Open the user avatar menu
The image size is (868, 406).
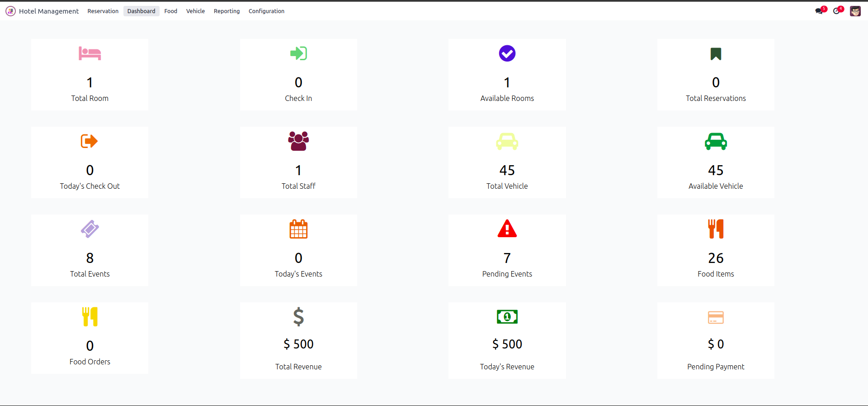[855, 11]
